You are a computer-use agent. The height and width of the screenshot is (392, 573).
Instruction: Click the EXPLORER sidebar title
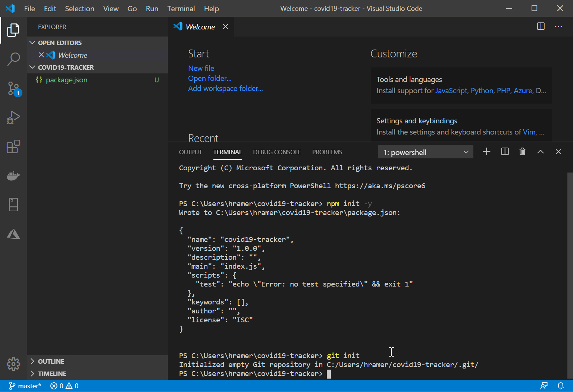[x=52, y=27]
